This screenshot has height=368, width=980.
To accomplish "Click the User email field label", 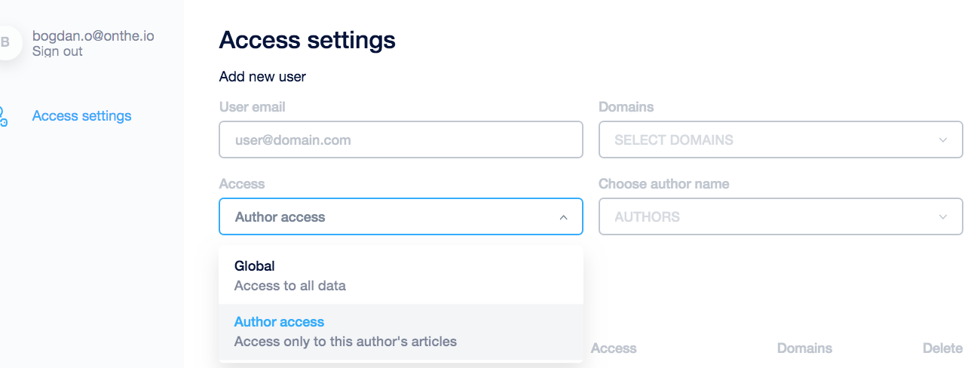I will coord(253,107).
